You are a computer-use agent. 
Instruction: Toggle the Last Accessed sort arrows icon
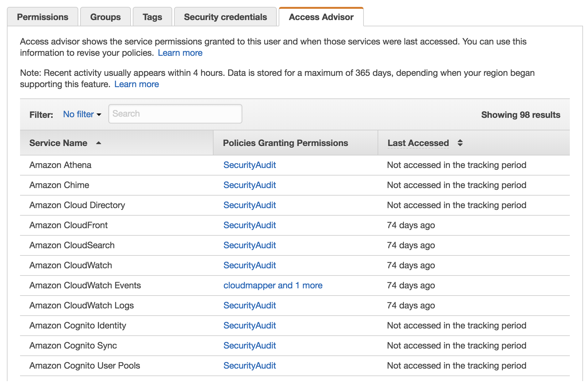point(460,143)
